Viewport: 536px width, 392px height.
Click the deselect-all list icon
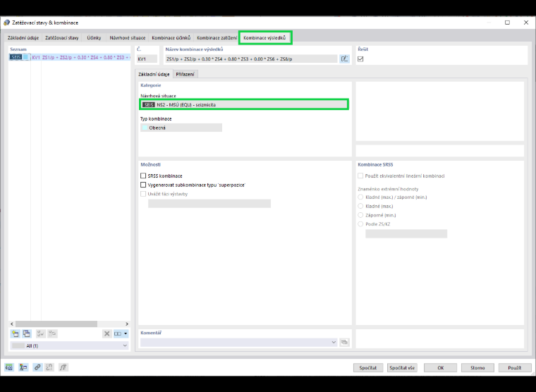52,333
